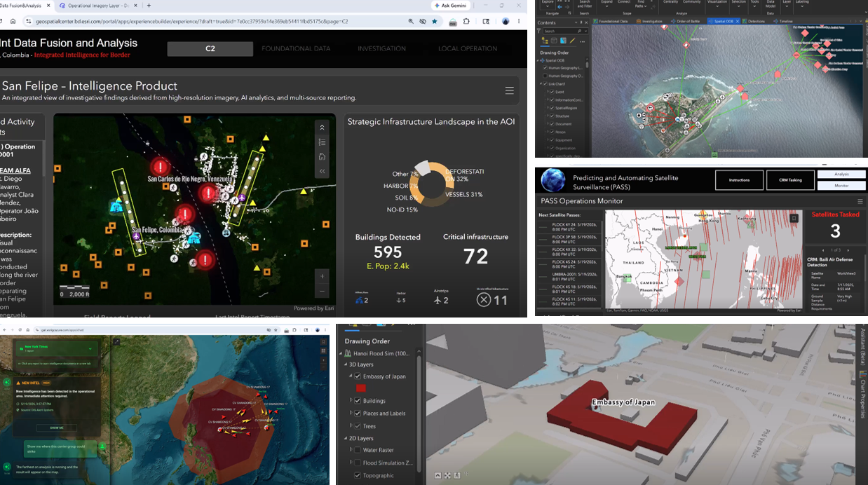Click the full extent navigator icon in 3D scene
Image resolution: width=868 pixels, height=485 pixels.
click(x=447, y=475)
